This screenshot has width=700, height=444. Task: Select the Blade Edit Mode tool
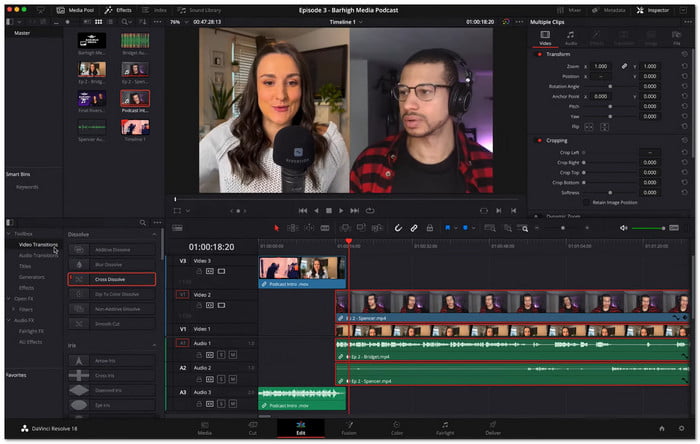(325, 228)
